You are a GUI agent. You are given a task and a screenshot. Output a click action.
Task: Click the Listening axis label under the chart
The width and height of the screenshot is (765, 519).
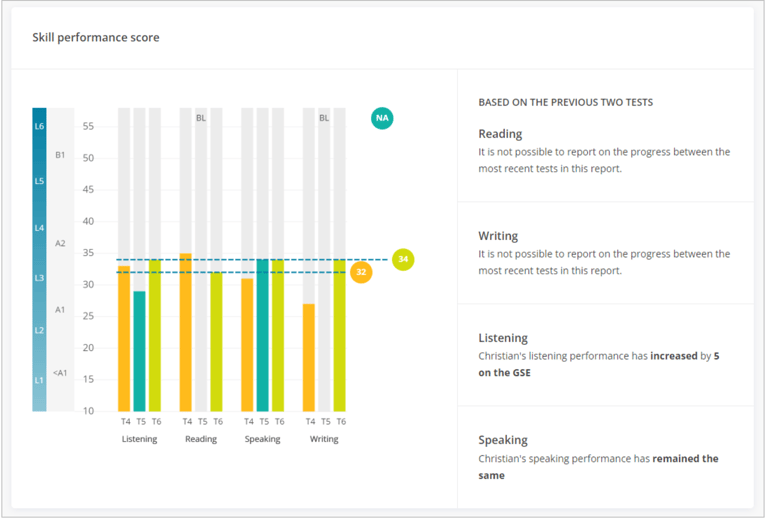point(139,439)
